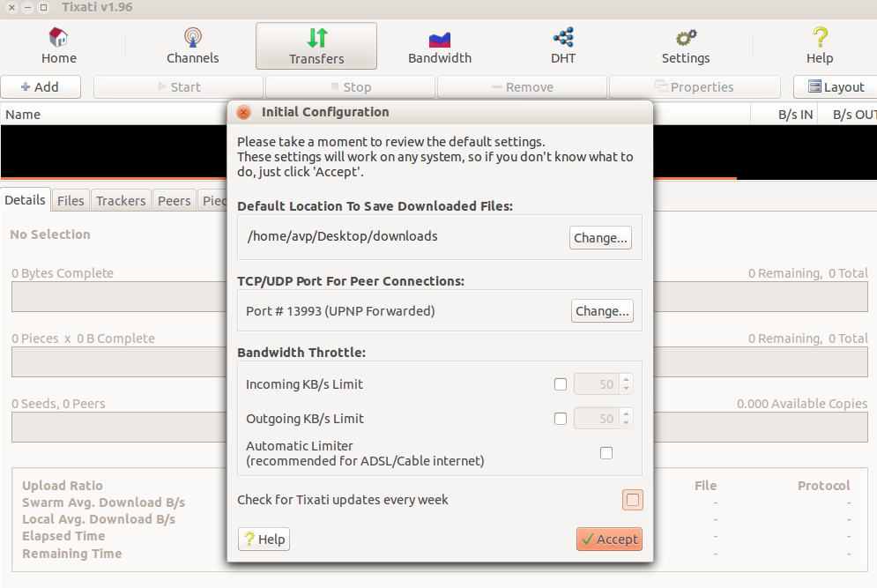Change the default download location
Image resolution: width=877 pixels, height=588 pixels.
[600, 238]
